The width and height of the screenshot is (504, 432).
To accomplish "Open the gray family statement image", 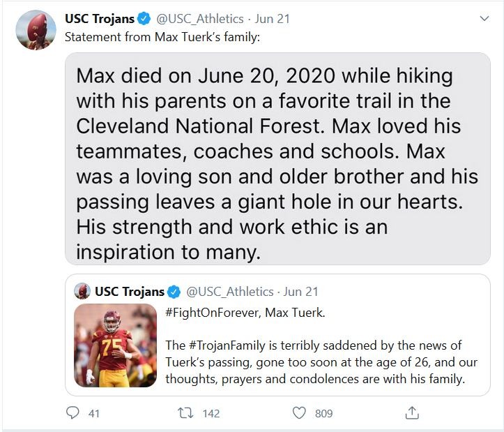I will [277, 158].
